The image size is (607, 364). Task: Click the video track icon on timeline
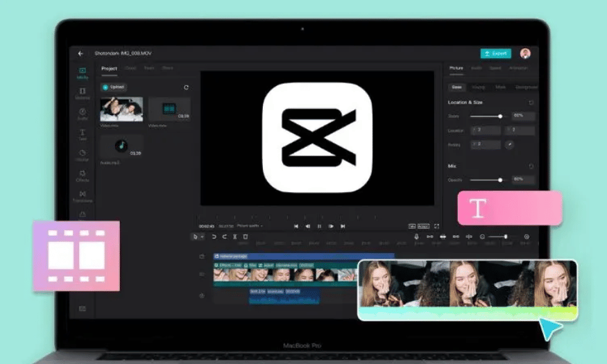202,275
